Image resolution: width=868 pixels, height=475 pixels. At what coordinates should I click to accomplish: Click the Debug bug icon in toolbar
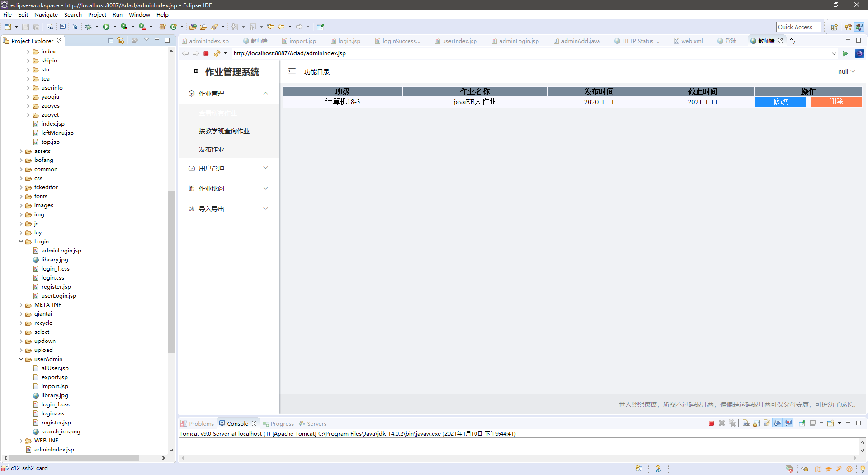[89, 27]
